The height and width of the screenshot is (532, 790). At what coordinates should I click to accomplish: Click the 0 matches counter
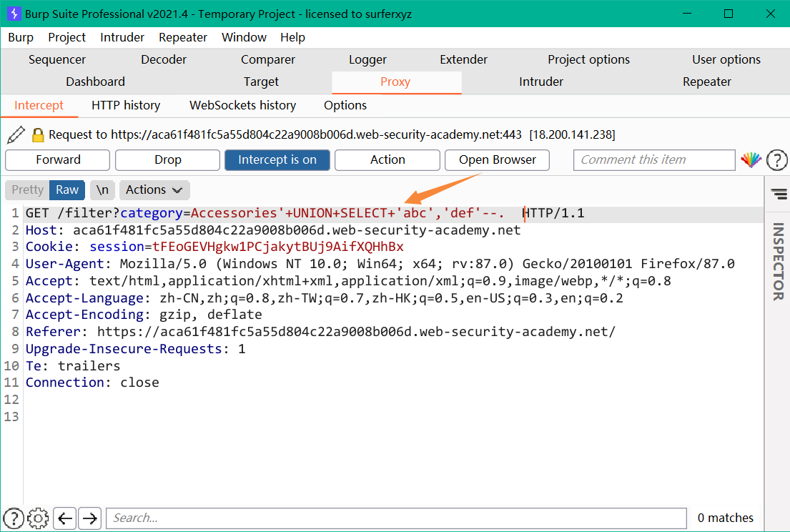[726, 518]
